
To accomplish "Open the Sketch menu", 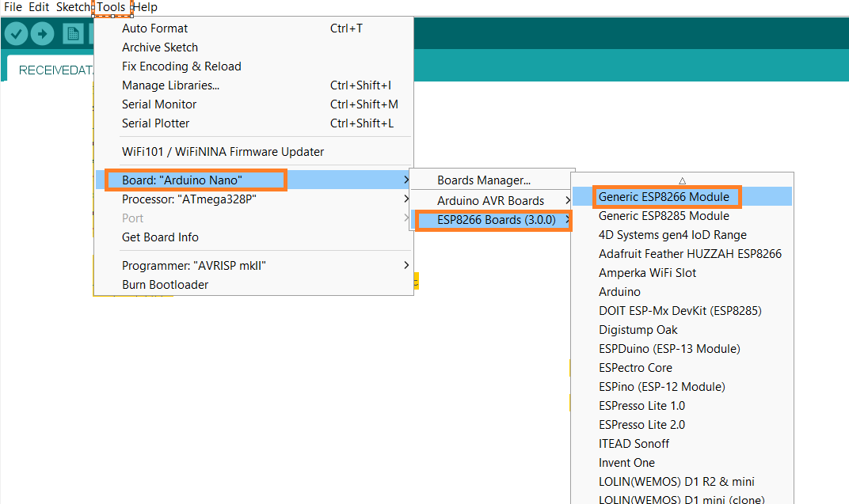I will [73, 7].
